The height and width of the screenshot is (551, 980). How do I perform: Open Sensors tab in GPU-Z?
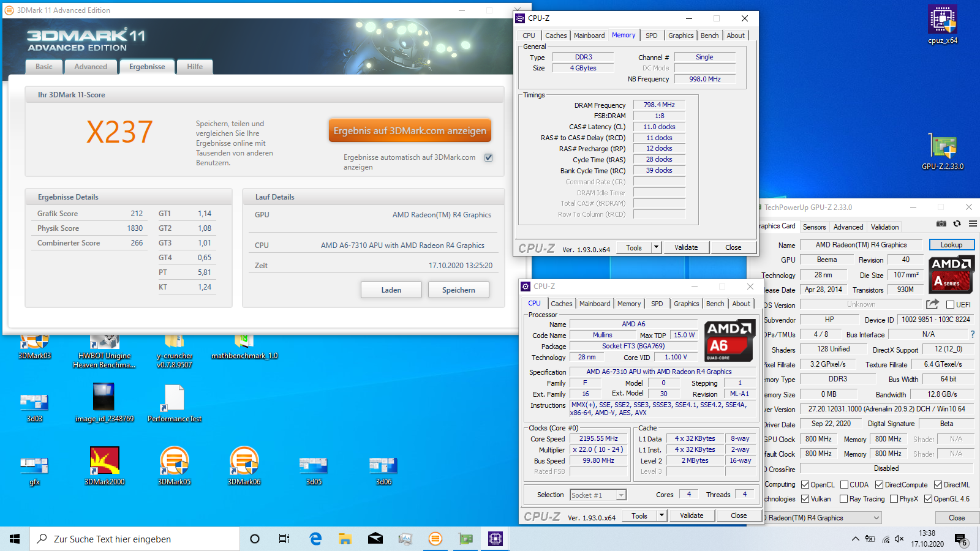pyautogui.click(x=815, y=227)
